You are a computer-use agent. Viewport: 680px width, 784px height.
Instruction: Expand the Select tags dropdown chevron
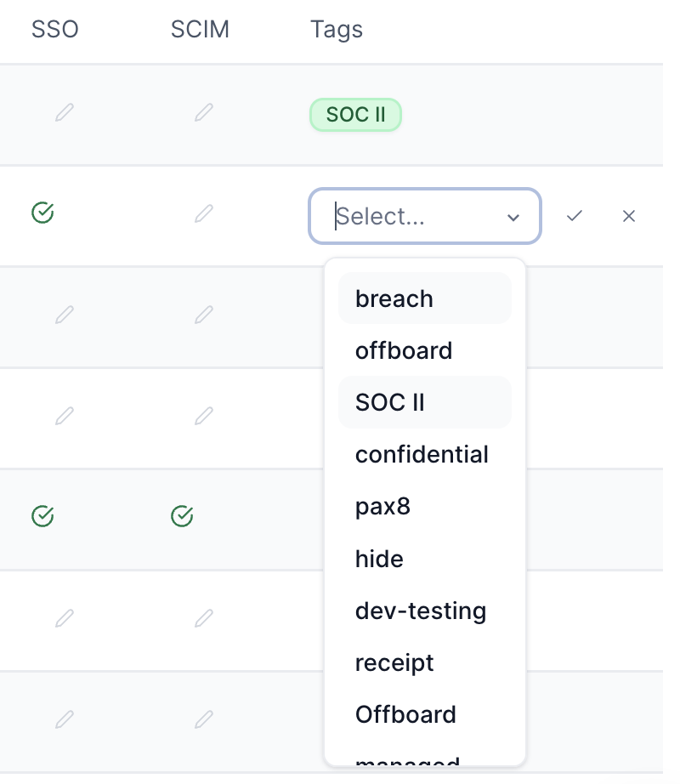[x=513, y=218]
